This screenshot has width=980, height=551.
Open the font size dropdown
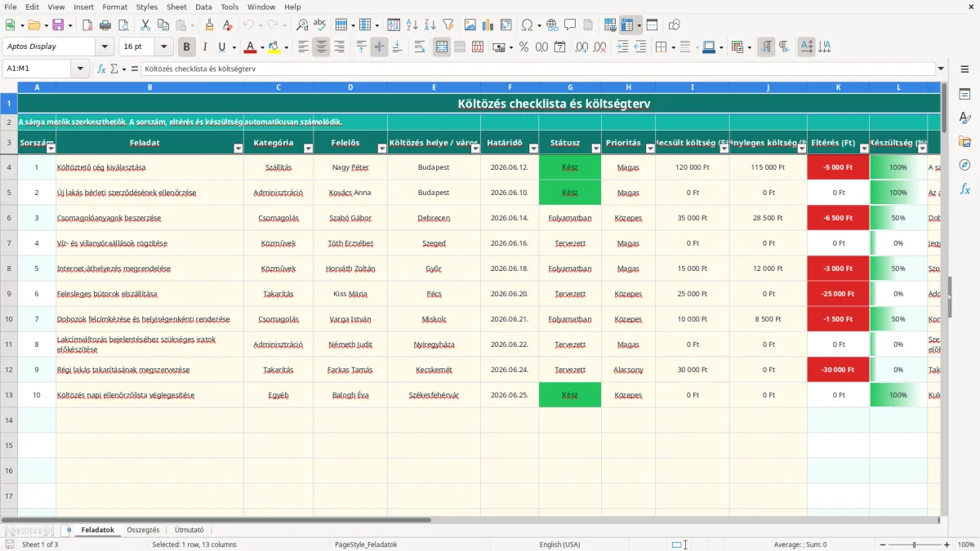click(x=164, y=47)
